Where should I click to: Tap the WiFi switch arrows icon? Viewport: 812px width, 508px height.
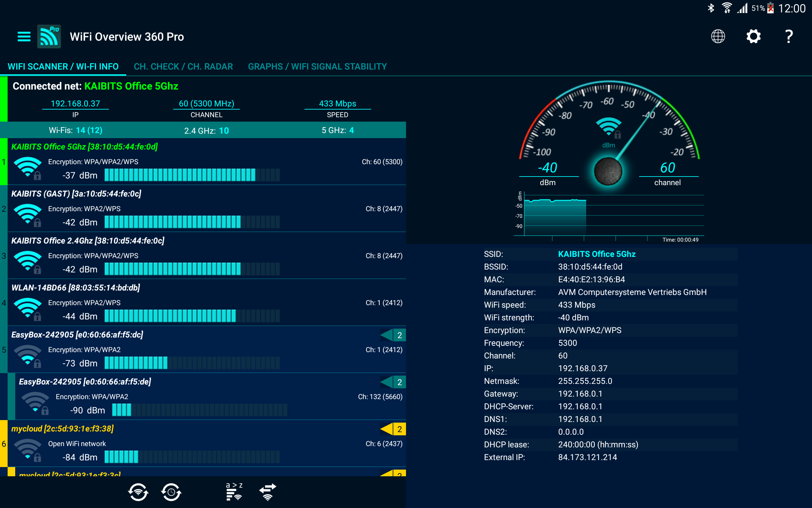tap(267, 492)
